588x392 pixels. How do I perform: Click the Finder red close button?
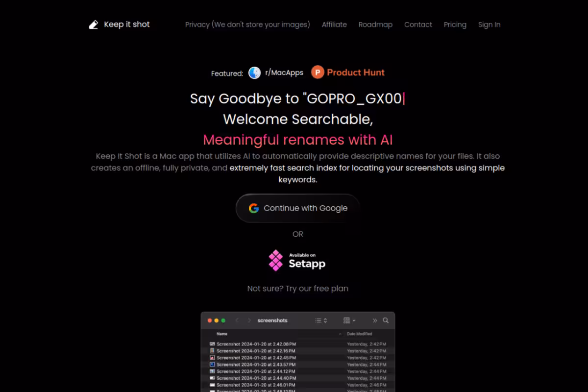coord(210,320)
